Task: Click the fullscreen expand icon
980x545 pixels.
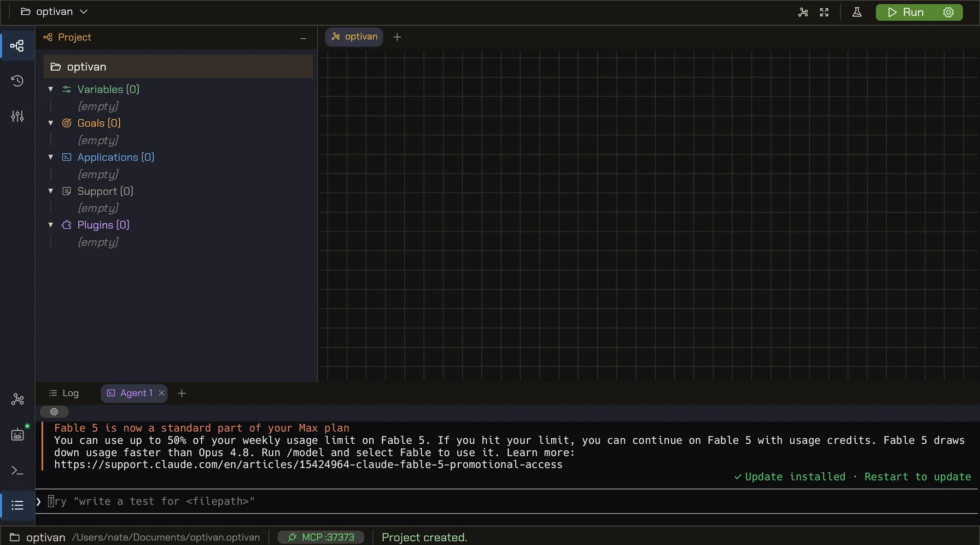Action: click(824, 12)
